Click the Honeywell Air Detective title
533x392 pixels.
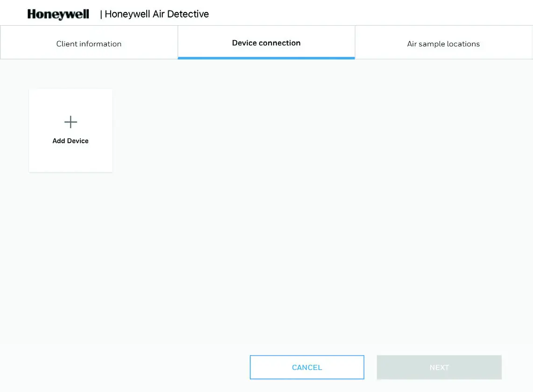coord(156,14)
